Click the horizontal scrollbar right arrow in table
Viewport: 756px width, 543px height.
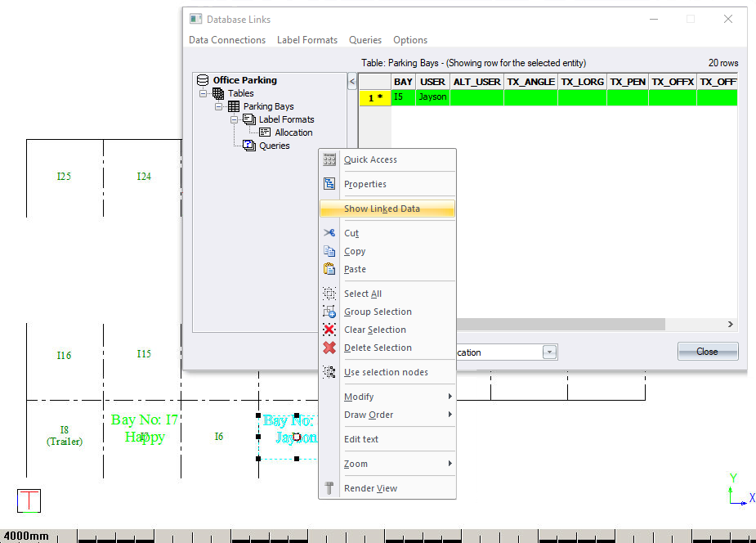(731, 325)
